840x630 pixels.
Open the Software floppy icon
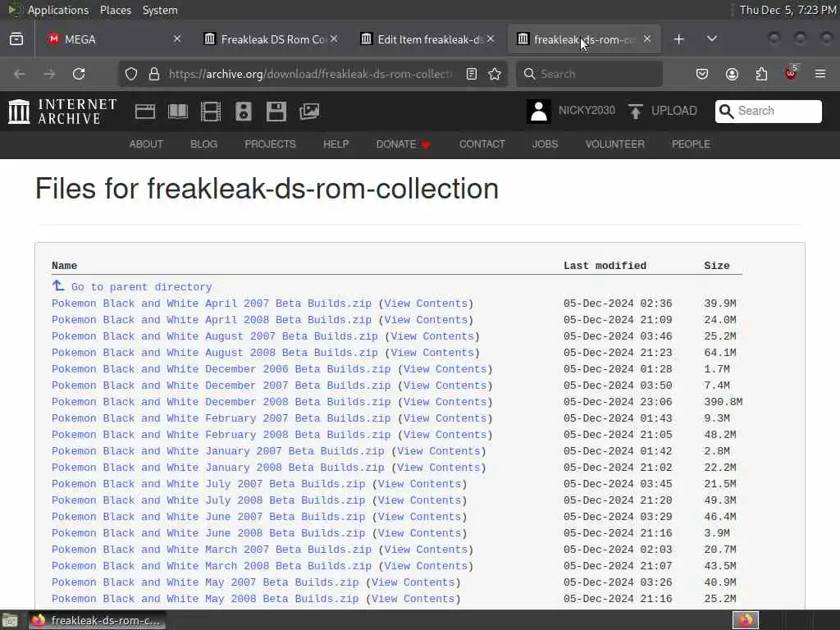[276, 112]
